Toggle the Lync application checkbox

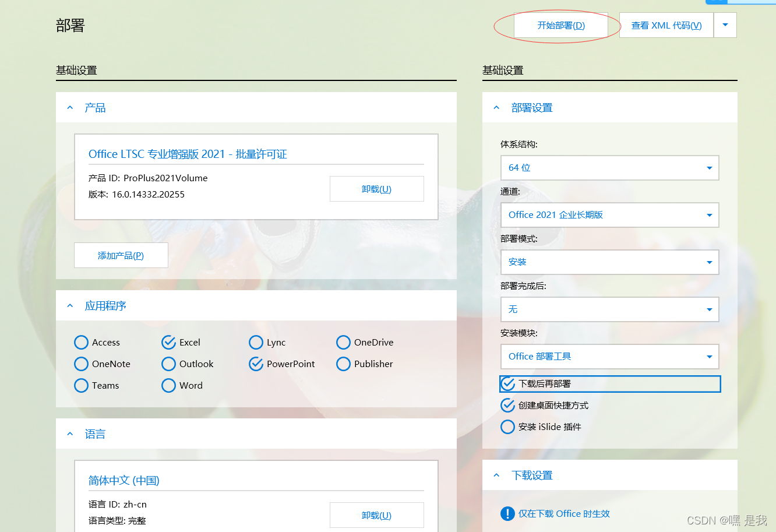(256, 343)
